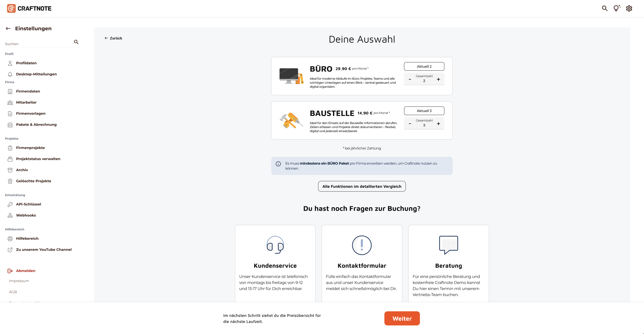The width and height of the screenshot is (644, 334).
Task: Click the Archiv box icon
Action: (x=10, y=170)
